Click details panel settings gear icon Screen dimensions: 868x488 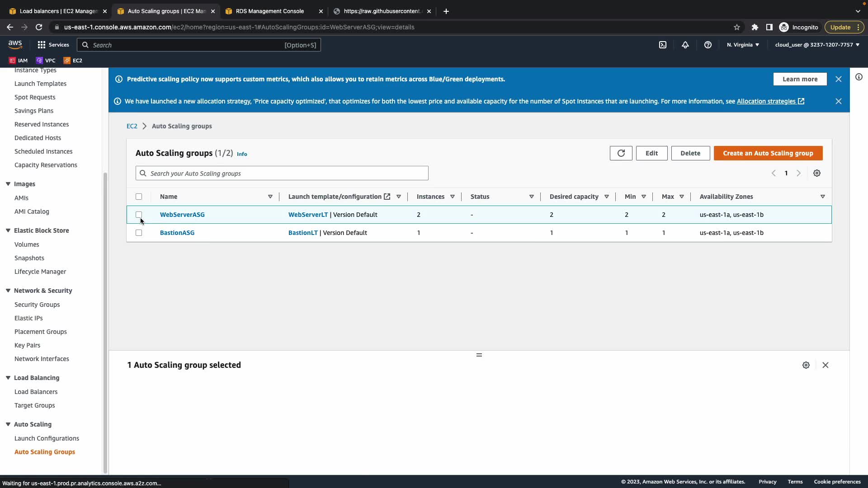[x=806, y=365]
